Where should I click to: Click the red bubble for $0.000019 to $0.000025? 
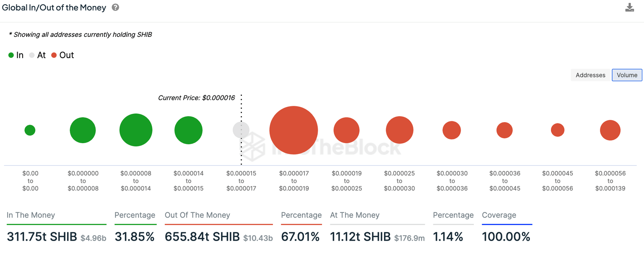pyautogui.click(x=346, y=130)
